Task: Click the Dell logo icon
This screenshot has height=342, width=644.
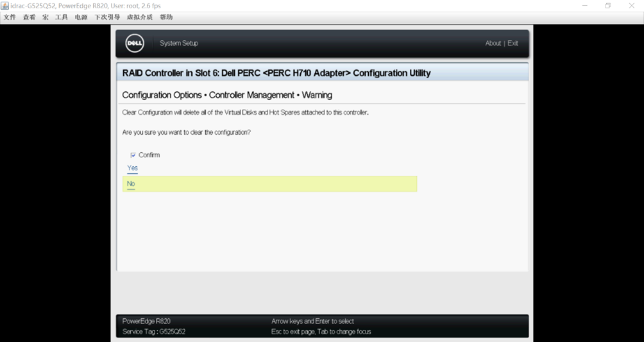Action: (135, 43)
